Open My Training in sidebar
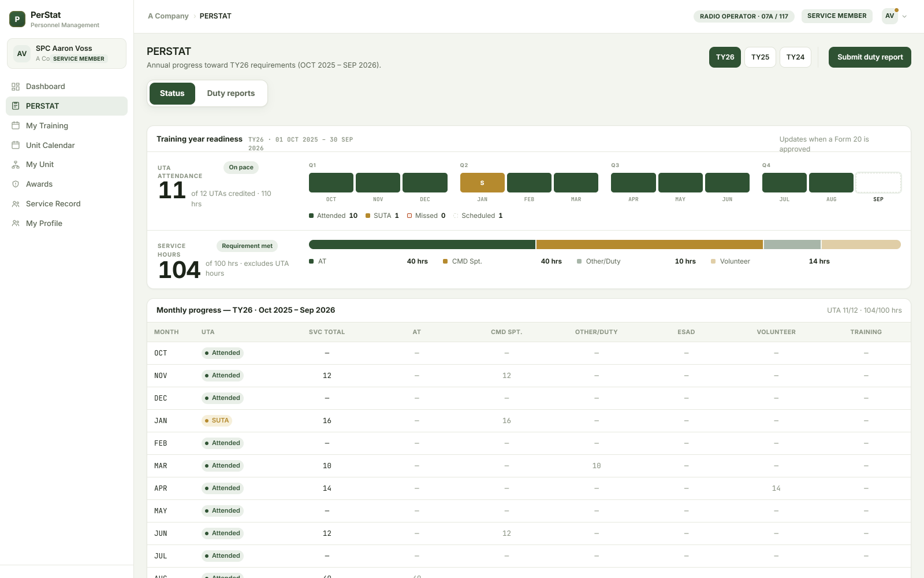Screen dimensions: 924x578 (x=66, y=125)
